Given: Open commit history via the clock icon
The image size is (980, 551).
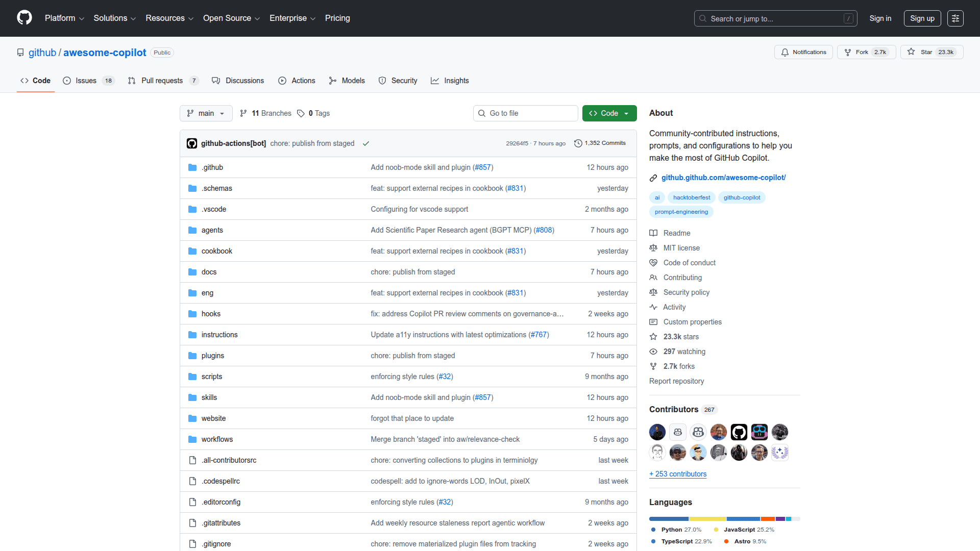Looking at the screenshot, I should [577, 143].
